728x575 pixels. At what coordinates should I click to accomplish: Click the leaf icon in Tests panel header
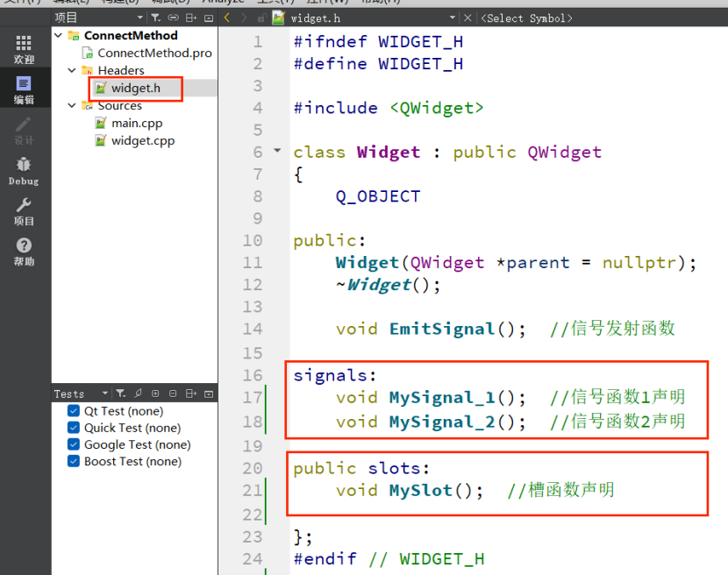138,394
